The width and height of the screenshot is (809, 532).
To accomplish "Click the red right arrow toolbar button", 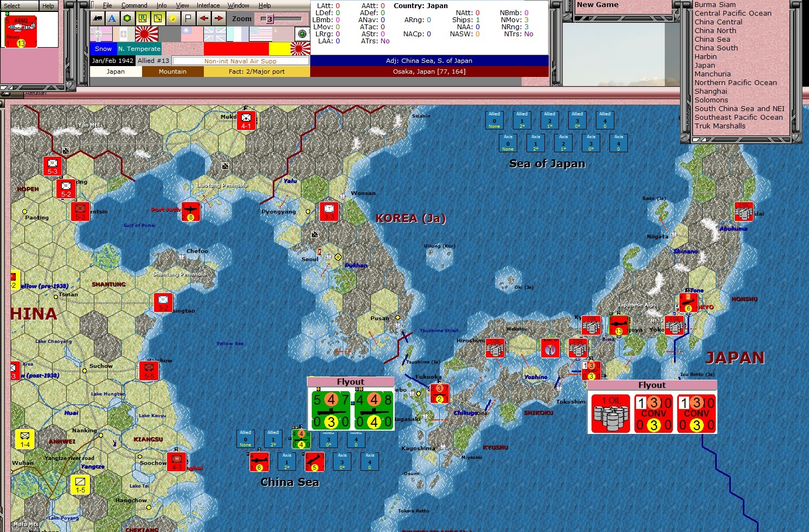I will [219, 18].
